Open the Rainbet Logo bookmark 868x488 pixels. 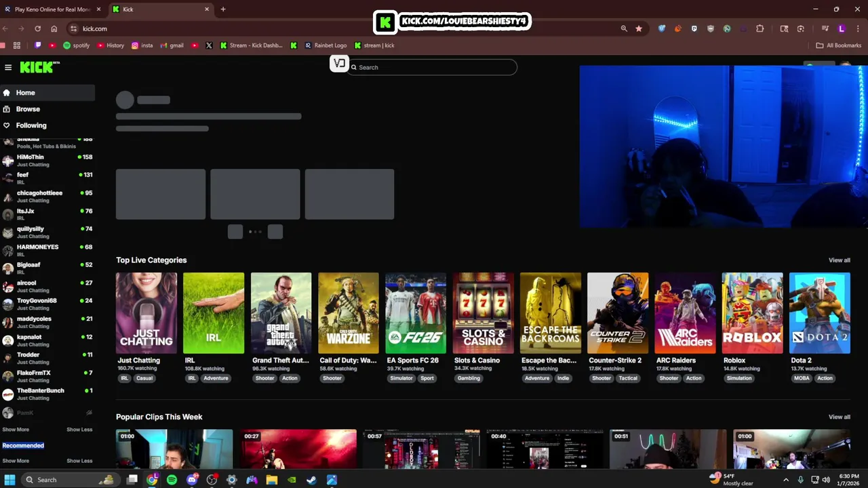(325, 45)
